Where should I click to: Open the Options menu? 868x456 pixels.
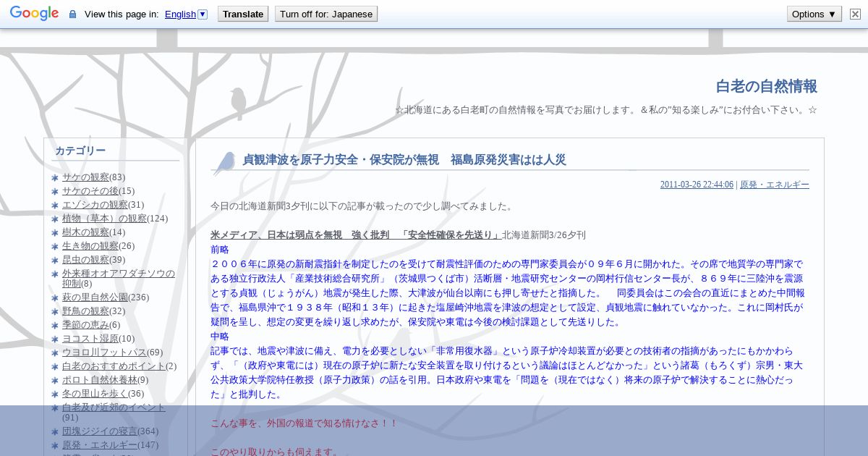814,14
